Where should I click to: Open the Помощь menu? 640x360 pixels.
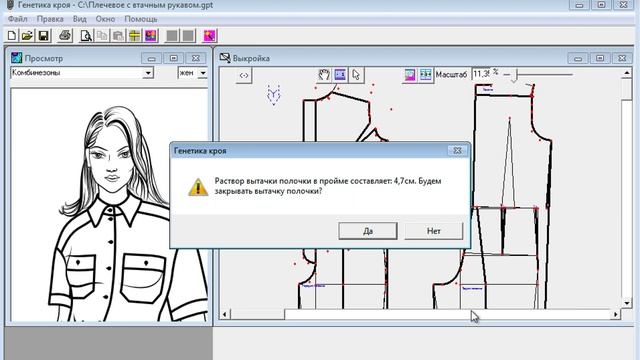tap(141, 19)
